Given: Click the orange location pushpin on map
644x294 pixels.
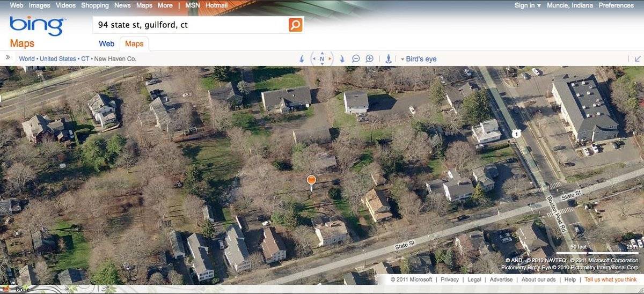Looking at the screenshot, I should 311,182.
